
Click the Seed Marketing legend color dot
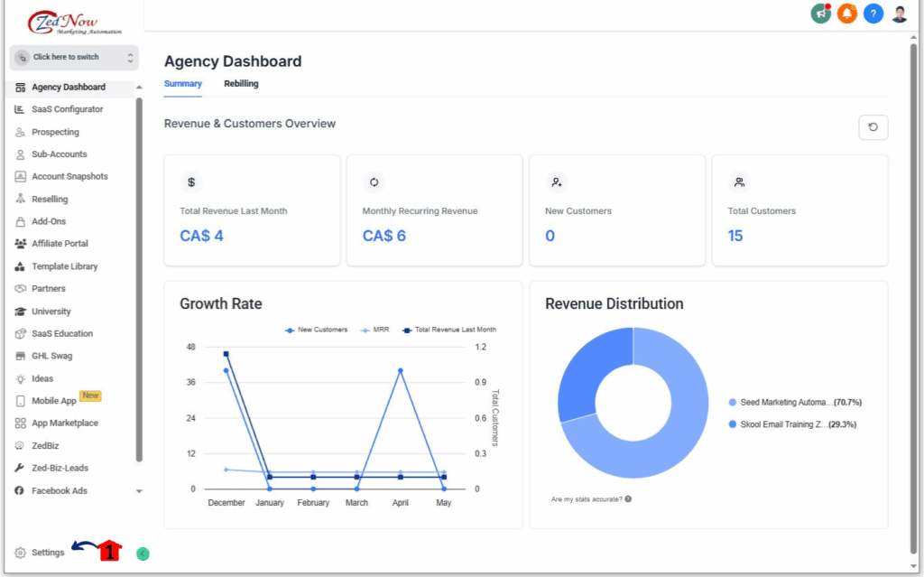(732, 403)
